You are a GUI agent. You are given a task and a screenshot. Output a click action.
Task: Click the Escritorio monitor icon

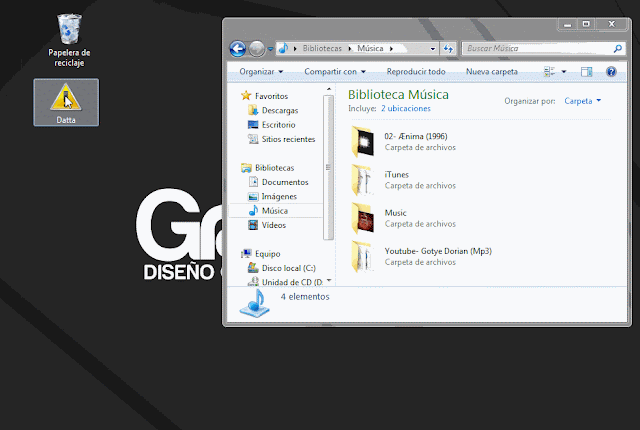tap(253, 124)
